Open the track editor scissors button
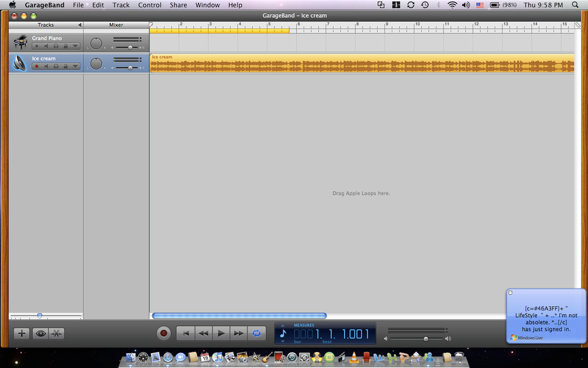 [x=57, y=333]
